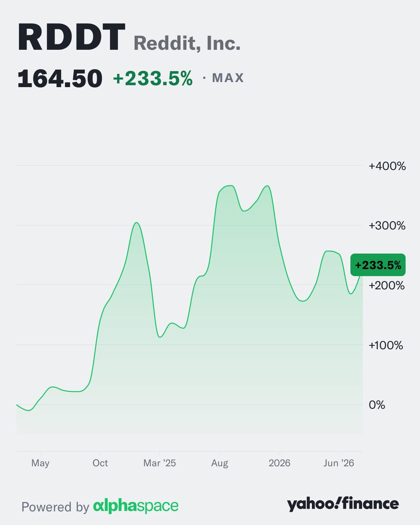
Task: Click the 164.50 price value
Action: click(x=60, y=79)
